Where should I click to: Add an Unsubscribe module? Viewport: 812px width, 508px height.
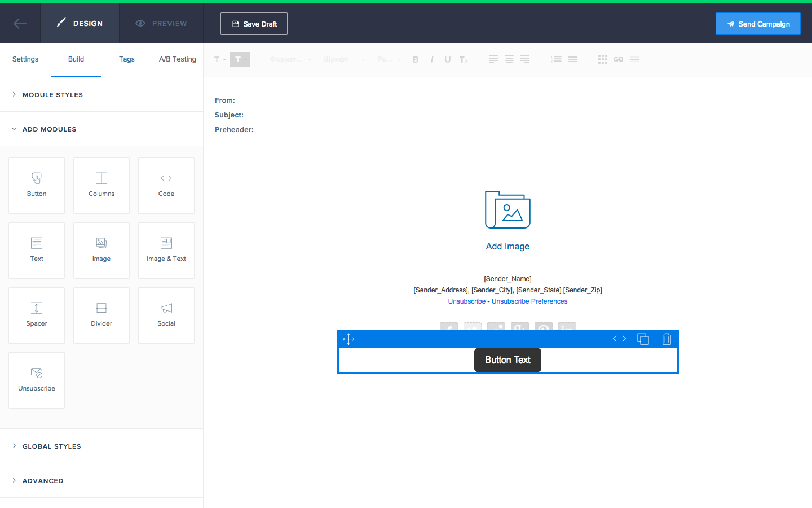(36, 380)
